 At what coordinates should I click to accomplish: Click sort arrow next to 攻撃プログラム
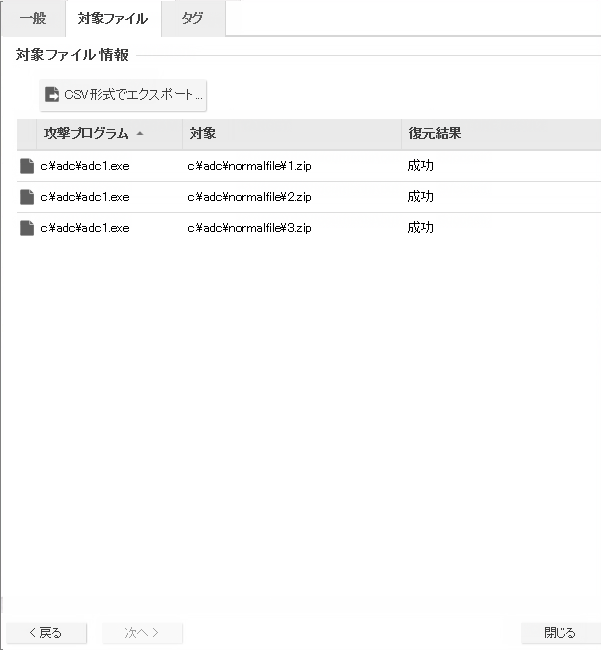coord(140,134)
